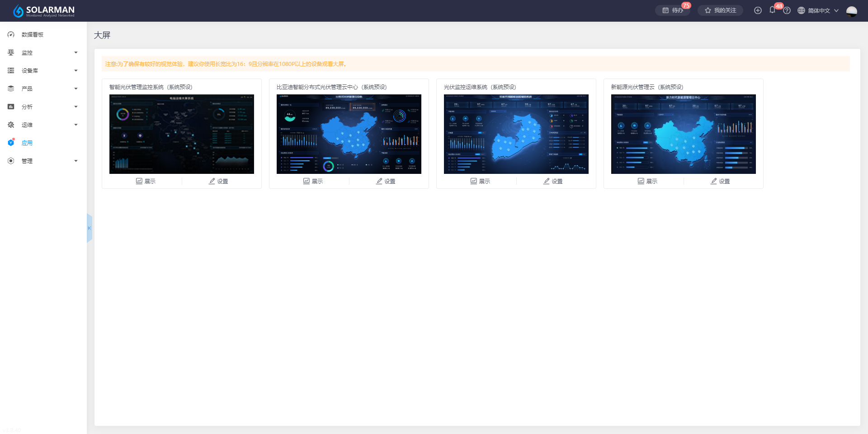Click 设置 under 新能源光伏管理云
The image size is (868, 434).
720,181
